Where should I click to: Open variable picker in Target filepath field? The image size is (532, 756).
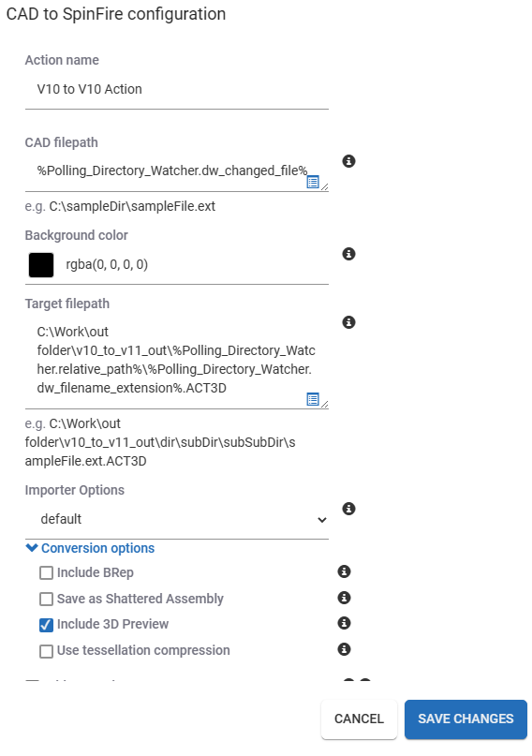coord(313,399)
